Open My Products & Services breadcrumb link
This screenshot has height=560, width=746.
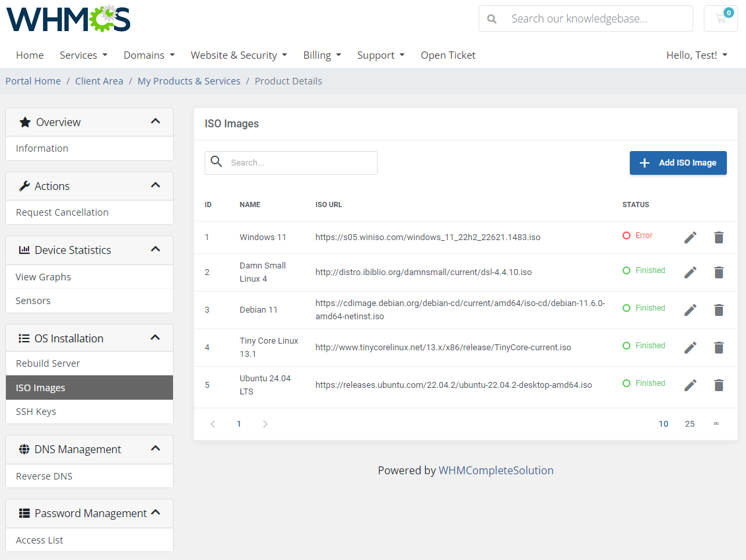189,80
